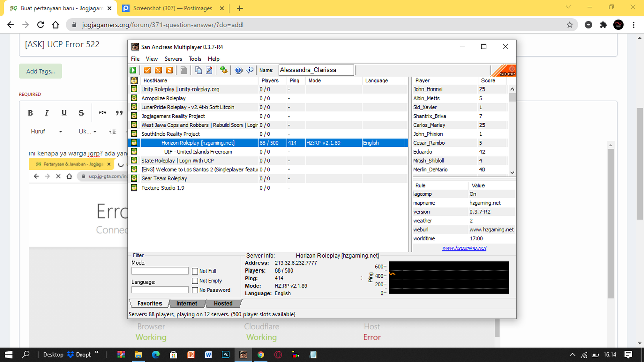Open the Photoshop icon in the taskbar
The height and width of the screenshot is (362, 644).
point(226,354)
